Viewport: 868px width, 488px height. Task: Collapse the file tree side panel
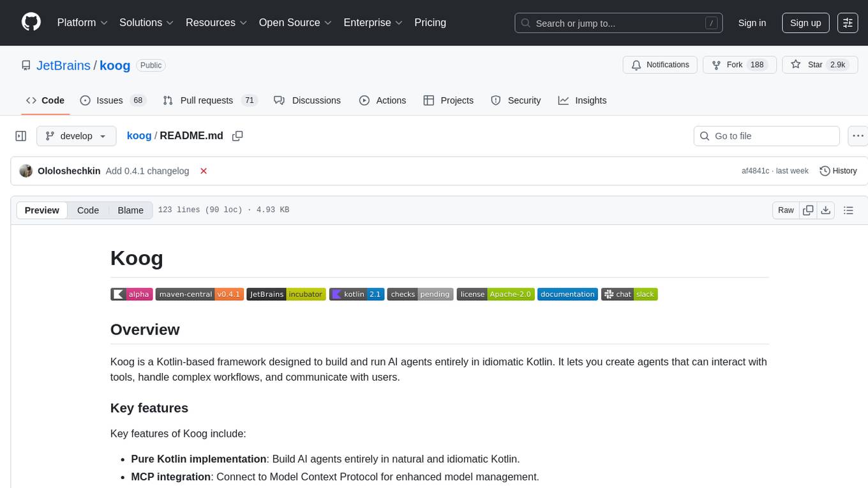click(21, 136)
